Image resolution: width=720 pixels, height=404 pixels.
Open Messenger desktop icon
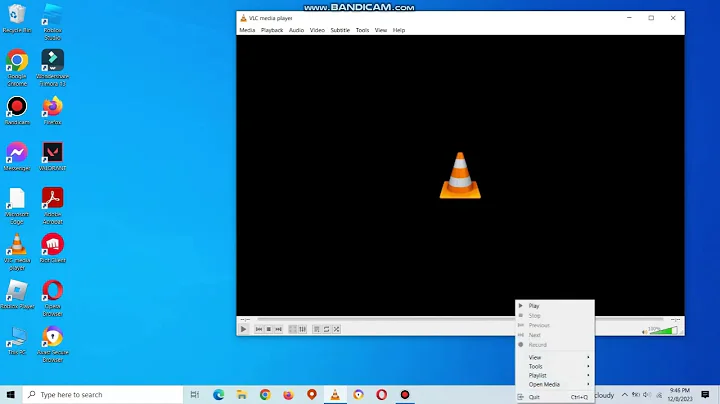click(17, 157)
